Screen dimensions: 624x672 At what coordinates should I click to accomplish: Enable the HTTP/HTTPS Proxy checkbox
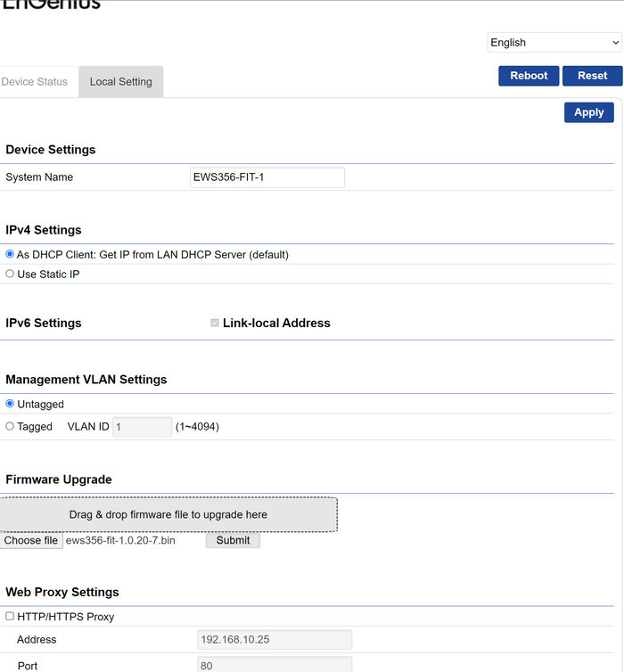tap(10, 617)
